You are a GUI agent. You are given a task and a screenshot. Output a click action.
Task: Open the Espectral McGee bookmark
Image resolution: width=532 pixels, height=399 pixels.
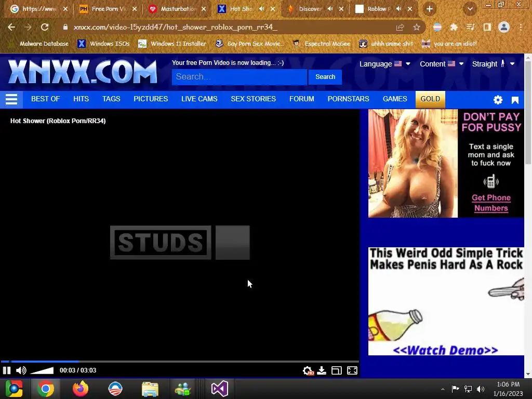[322, 44]
